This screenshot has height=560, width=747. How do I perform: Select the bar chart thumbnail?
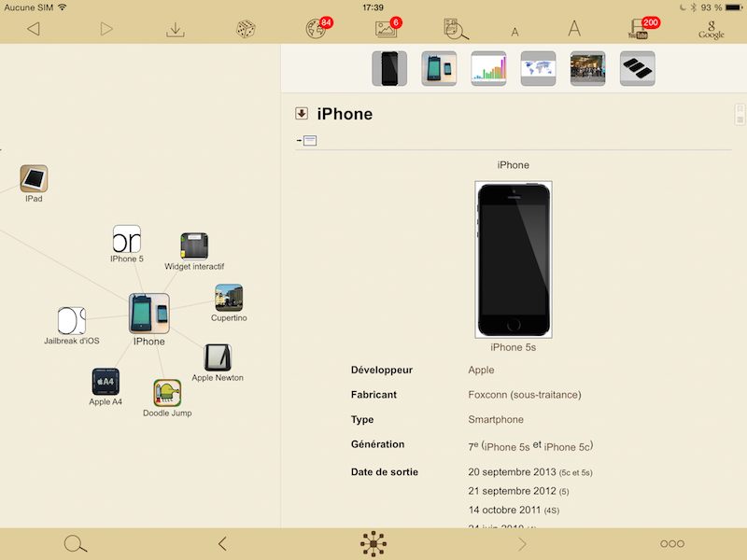(488, 68)
